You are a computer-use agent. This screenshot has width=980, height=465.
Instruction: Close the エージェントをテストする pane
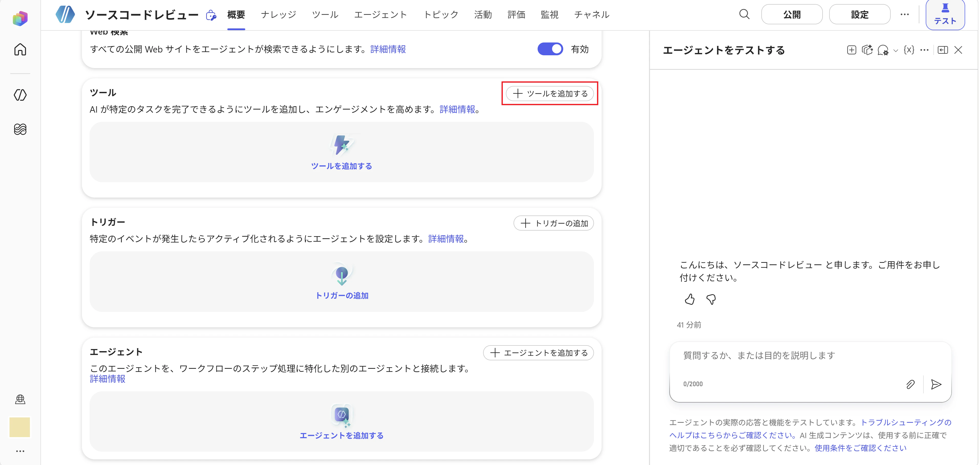click(958, 50)
